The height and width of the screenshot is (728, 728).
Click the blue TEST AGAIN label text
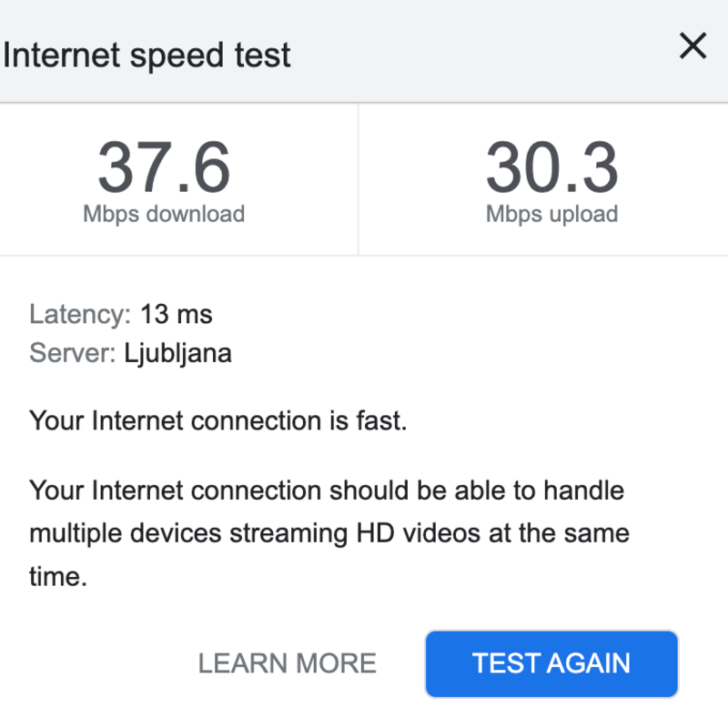[551, 663]
